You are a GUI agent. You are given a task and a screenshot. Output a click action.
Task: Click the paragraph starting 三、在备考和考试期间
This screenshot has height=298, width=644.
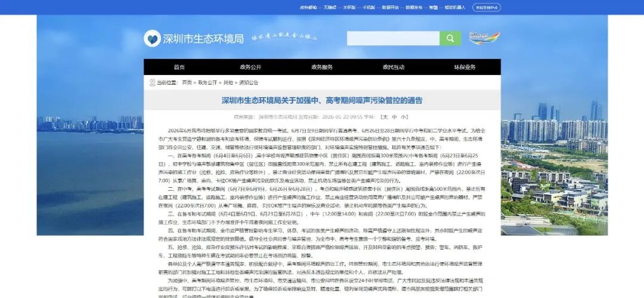322,218
